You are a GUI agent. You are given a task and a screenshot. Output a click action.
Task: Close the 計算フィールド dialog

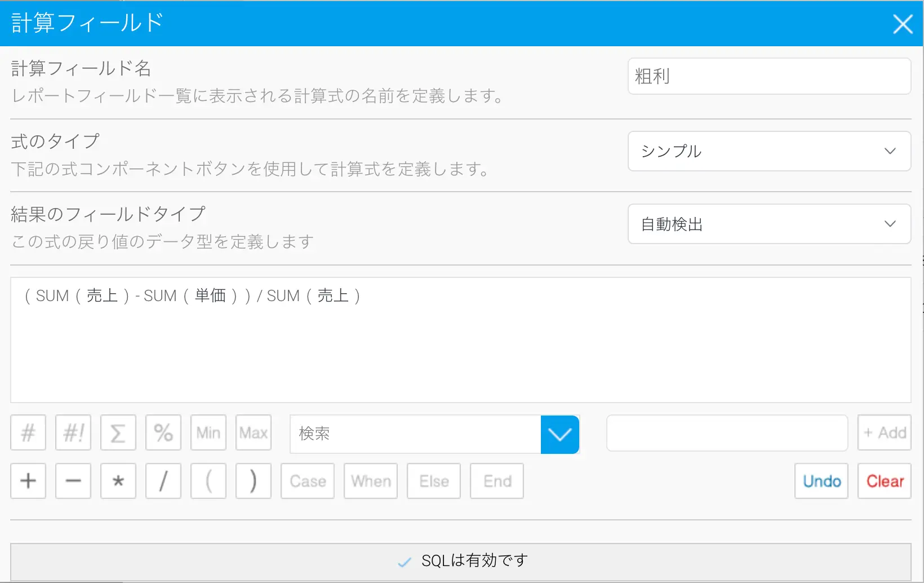pyautogui.click(x=903, y=24)
